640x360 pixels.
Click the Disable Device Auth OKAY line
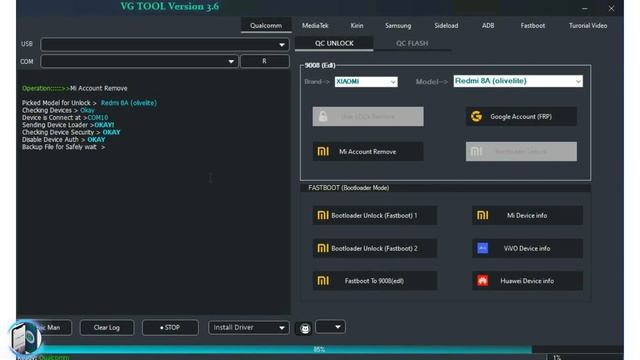64,140
